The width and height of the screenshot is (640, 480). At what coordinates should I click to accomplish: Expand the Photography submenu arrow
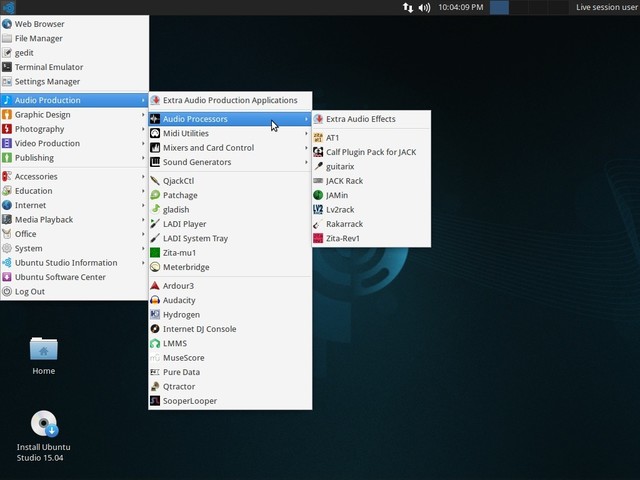pyautogui.click(x=143, y=129)
